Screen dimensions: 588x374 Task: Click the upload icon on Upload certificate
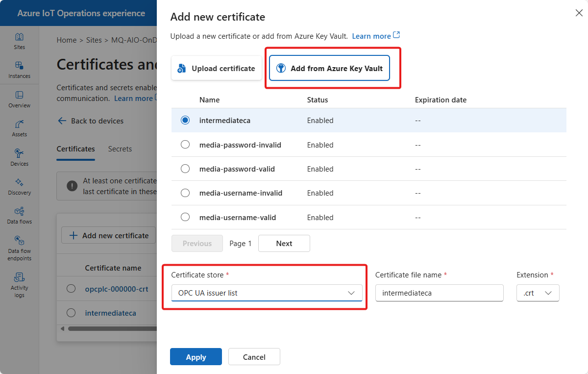click(182, 68)
